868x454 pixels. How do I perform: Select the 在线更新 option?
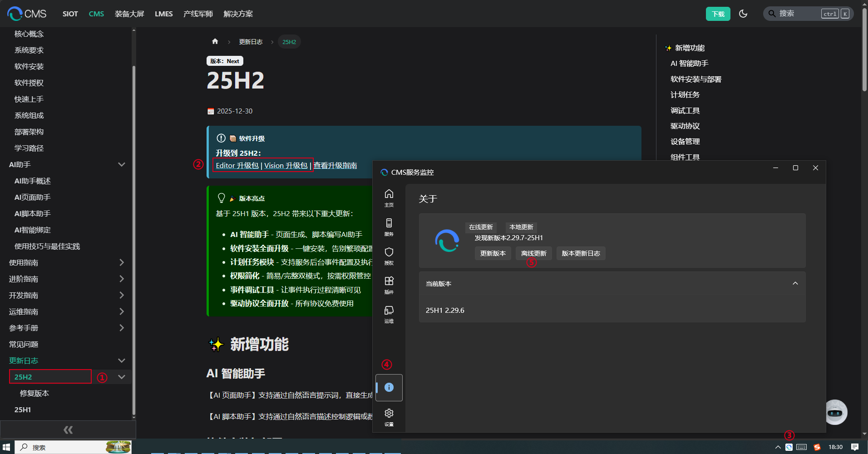coord(481,227)
